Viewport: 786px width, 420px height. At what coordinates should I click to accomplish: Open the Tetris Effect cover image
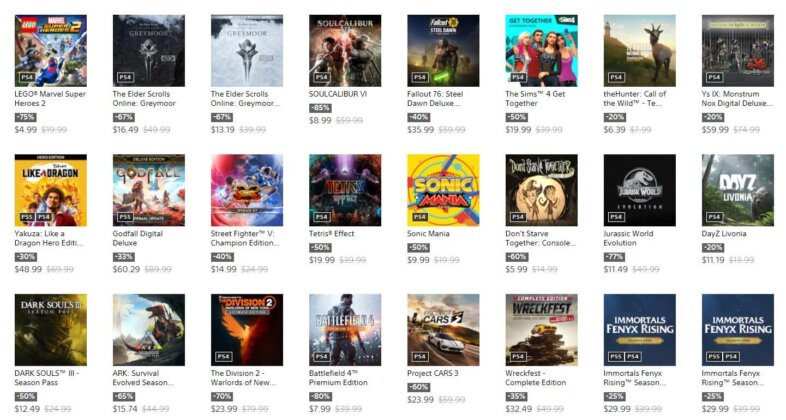click(x=345, y=190)
